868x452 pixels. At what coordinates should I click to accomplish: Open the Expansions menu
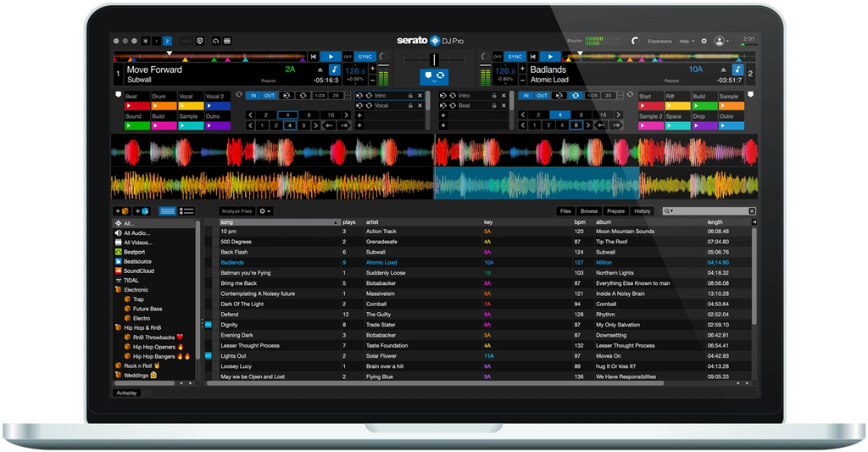point(659,41)
